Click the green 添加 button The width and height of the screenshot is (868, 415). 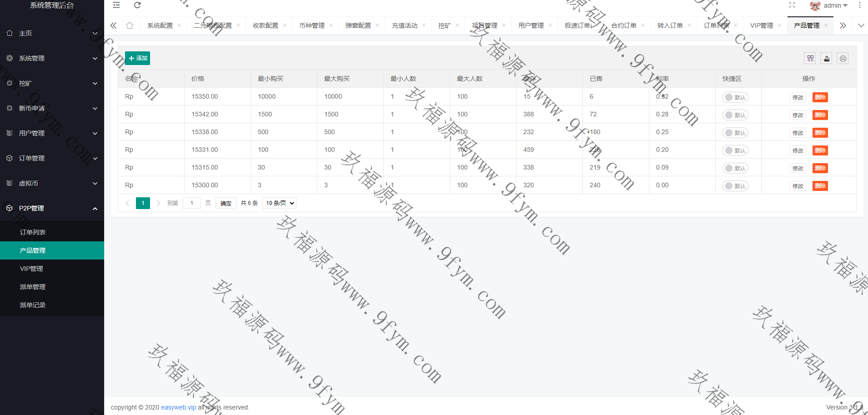point(137,58)
